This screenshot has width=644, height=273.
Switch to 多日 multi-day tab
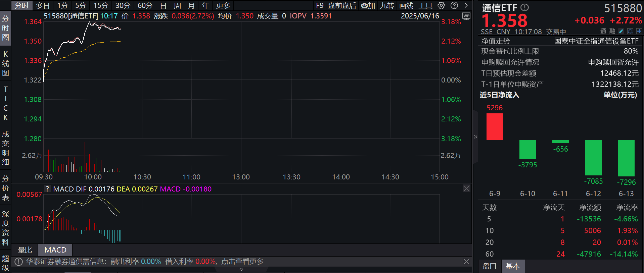tap(43, 5)
